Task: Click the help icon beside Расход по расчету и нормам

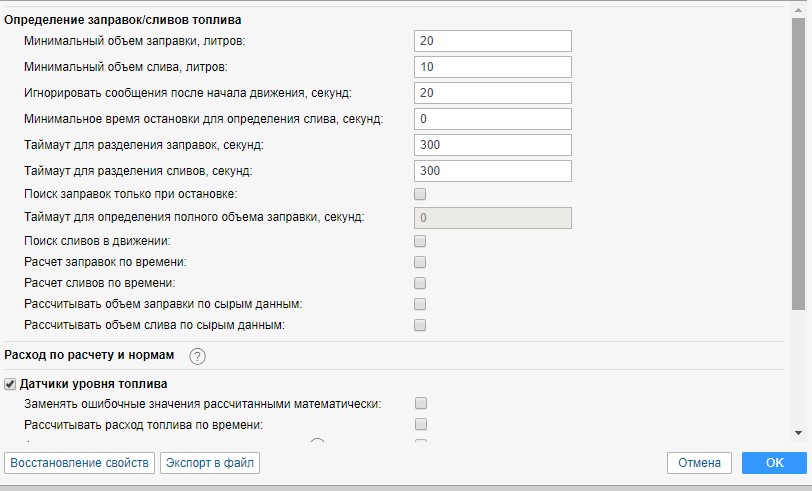Action: pos(197,356)
